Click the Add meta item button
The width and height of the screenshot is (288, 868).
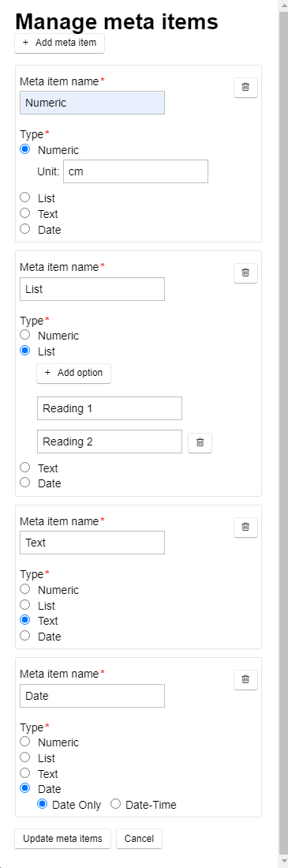(x=60, y=43)
